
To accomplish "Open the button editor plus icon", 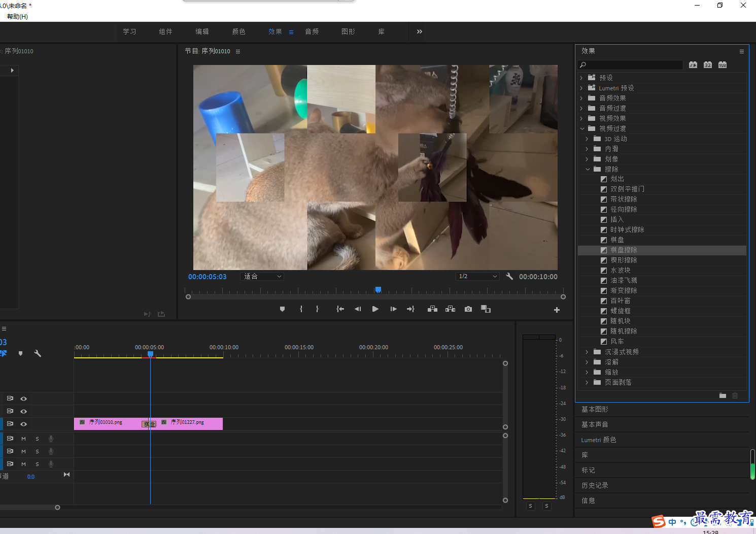I will coord(557,310).
